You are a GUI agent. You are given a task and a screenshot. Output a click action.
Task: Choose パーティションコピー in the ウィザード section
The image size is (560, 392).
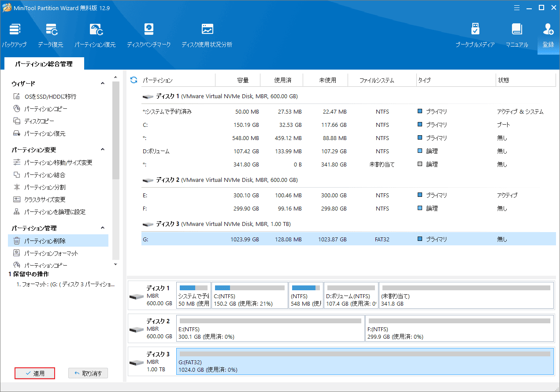pos(41,109)
